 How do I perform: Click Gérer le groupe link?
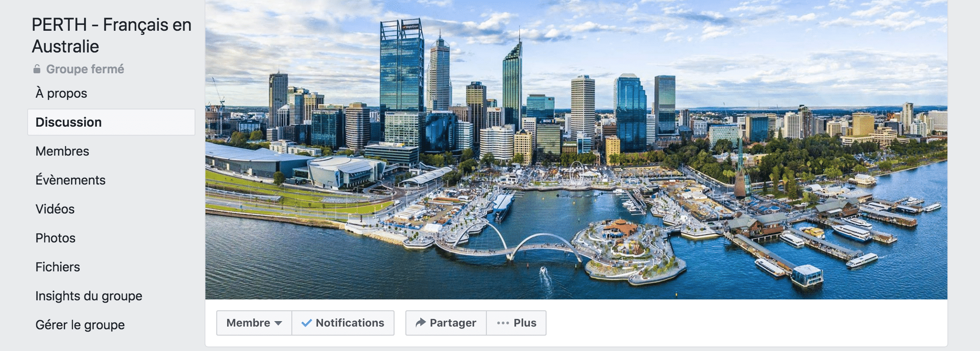point(80,325)
